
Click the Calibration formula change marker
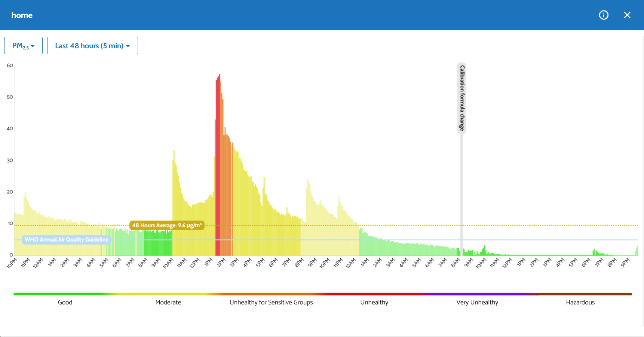[462, 97]
